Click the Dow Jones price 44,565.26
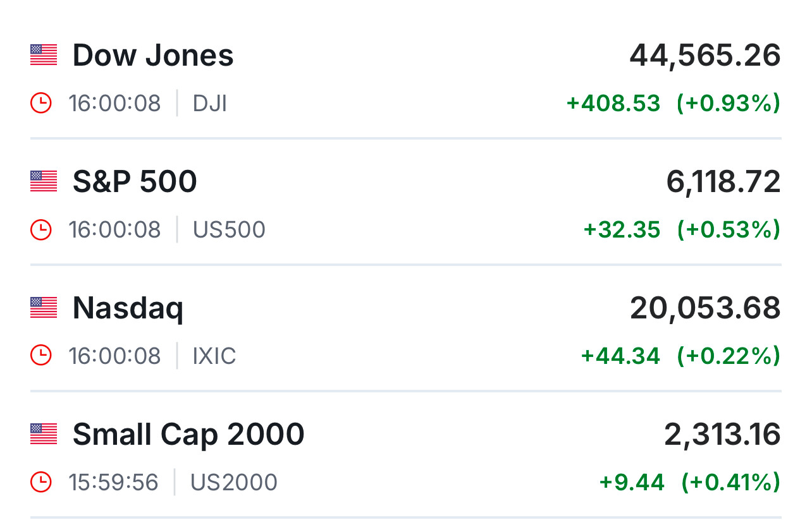Screen dimensions: 812x520 (x=704, y=56)
